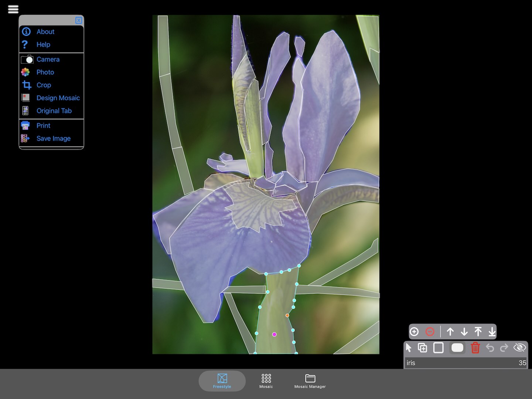This screenshot has height=399, width=532.
Task: Select the Crop option
Action: pos(51,85)
